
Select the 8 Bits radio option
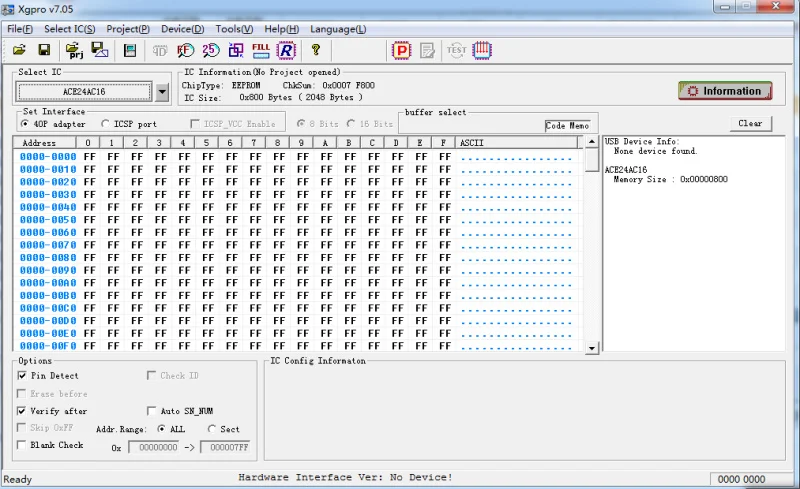[301, 124]
